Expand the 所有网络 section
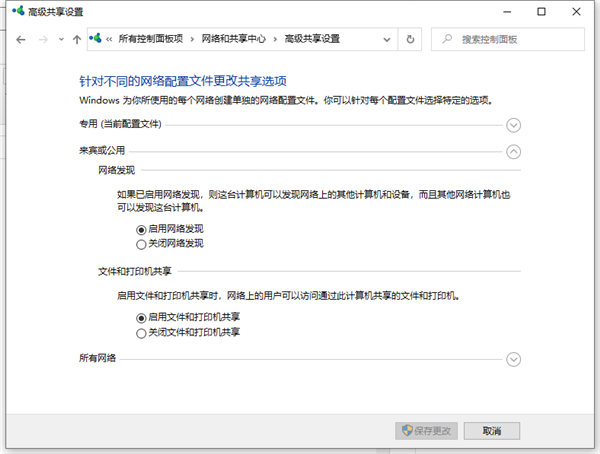This screenshot has height=454, width=600. 514,359
